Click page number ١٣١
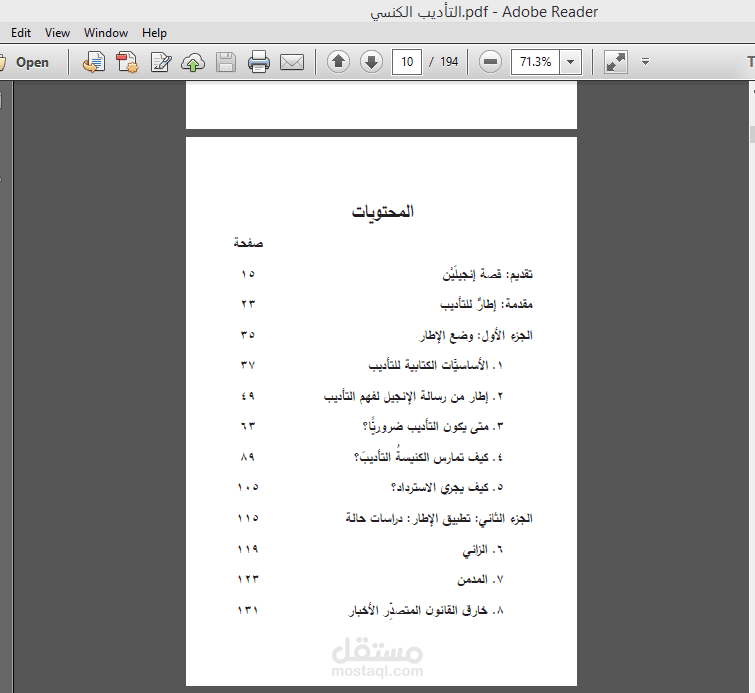The image size is (755, 693). [x=248, y=610]
